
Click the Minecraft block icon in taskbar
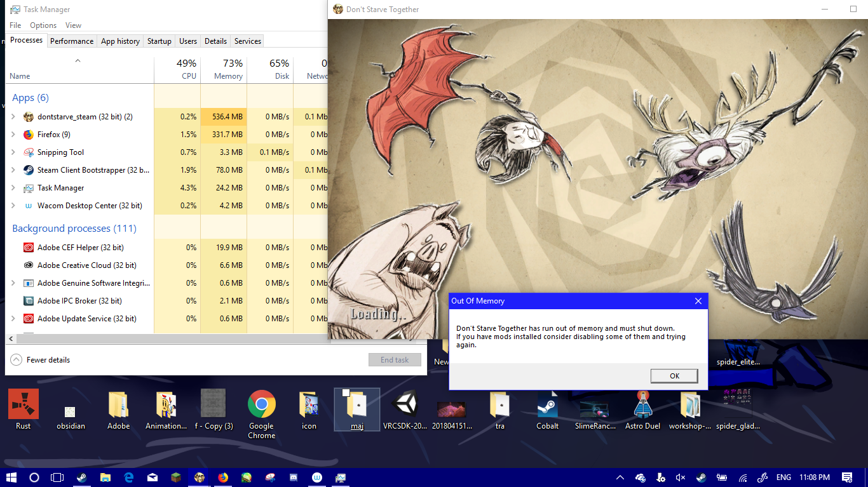(x=175, y=477)
